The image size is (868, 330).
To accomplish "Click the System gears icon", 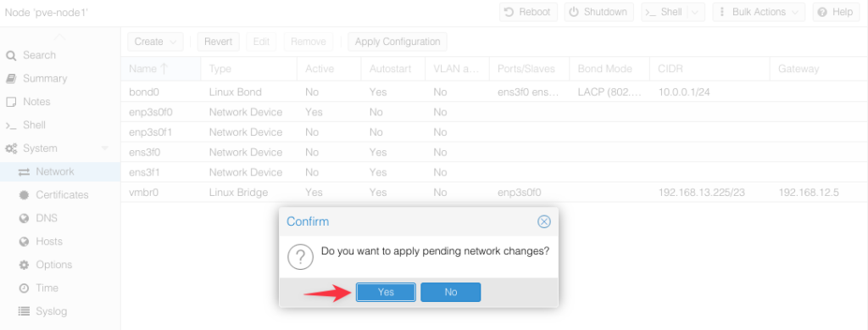I will coord(10,148).
